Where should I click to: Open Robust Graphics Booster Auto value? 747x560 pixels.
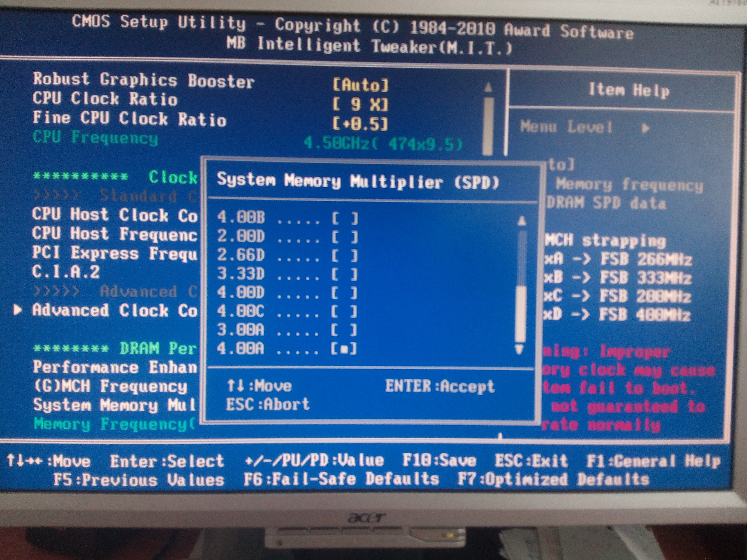tap(360, 85)
